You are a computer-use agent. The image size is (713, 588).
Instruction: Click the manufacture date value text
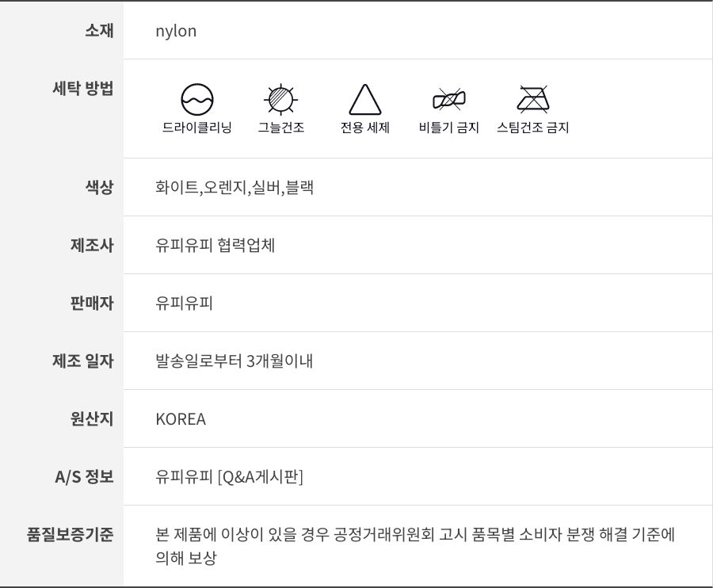pos(234,361)
